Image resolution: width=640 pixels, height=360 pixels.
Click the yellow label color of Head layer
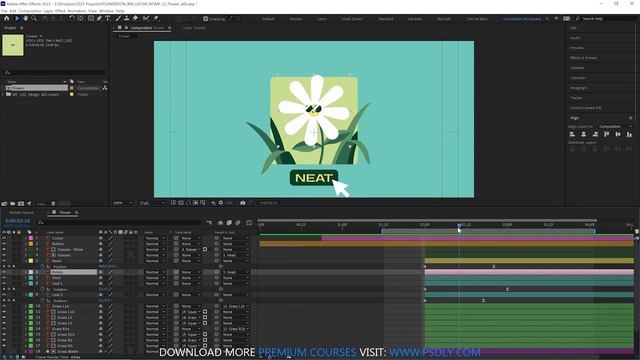[31, 261]
